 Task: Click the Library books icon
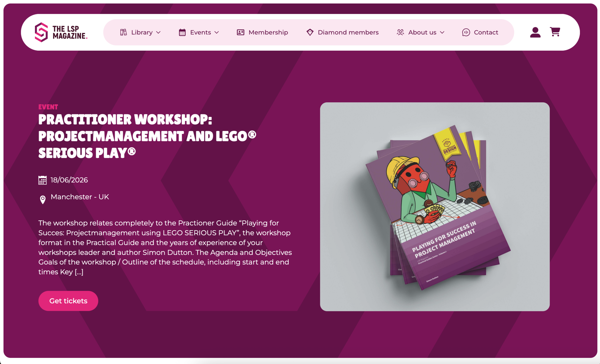(124, 32)
